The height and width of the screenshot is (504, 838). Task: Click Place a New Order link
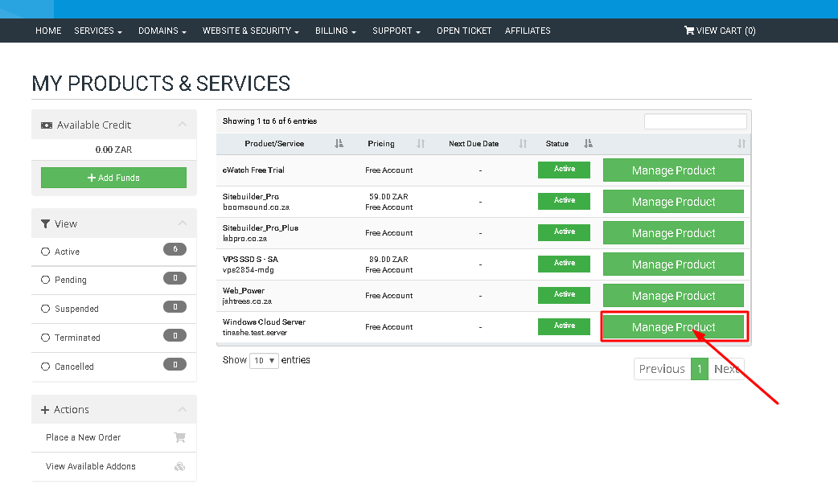[84, 437]
